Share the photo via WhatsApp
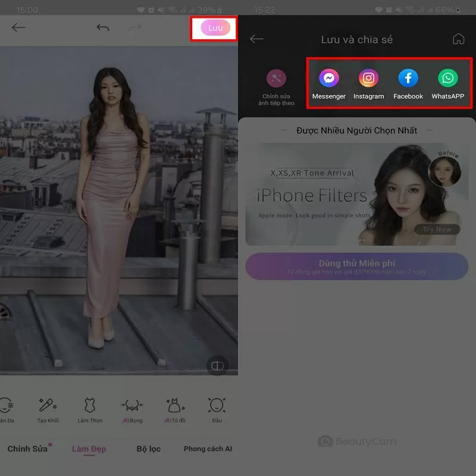The width and height of the screenshot is (476, 476). (x=447, y=78)
